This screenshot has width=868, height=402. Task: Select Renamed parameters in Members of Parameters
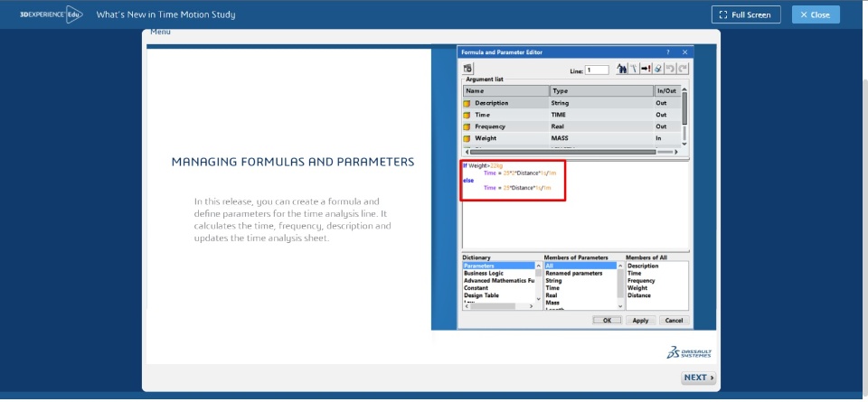[573, 273]
